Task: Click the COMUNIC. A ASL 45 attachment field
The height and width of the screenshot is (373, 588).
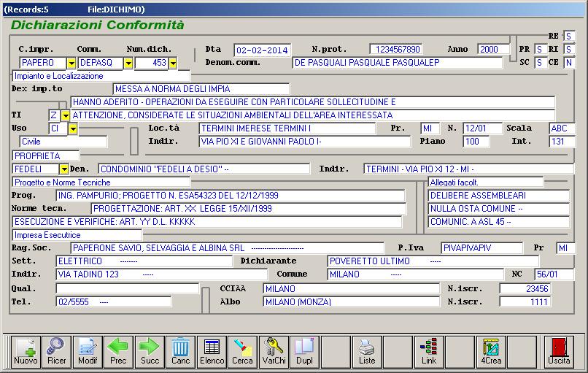Action: tap(499, 222)
